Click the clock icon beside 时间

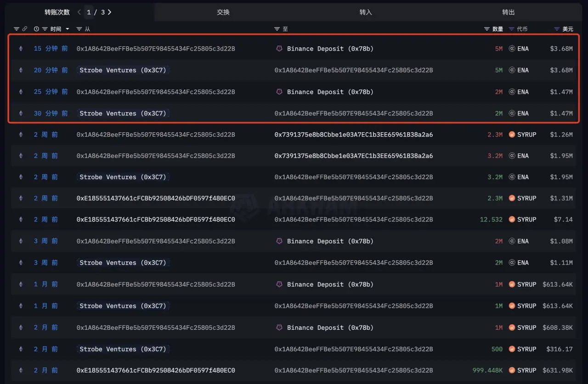[37, 29]
